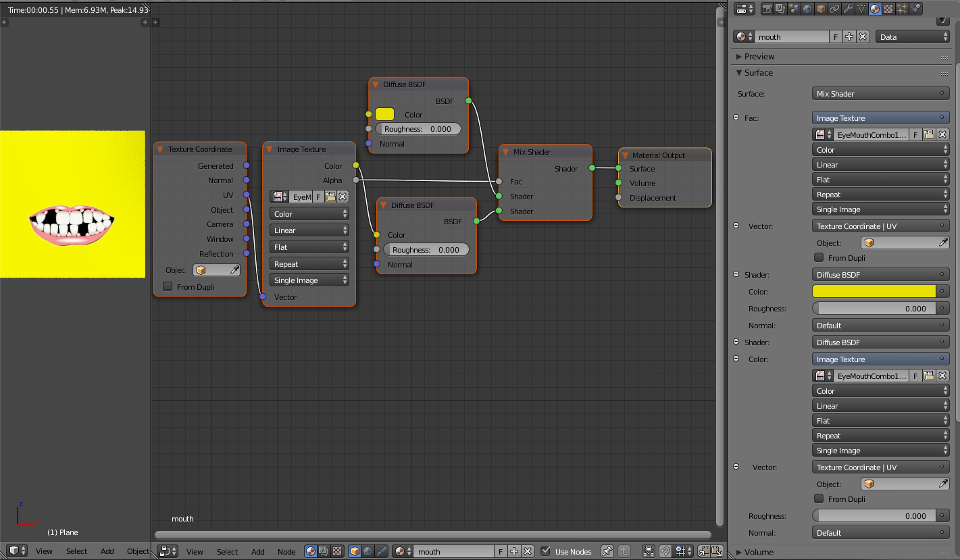The width and height of the screenshot is (960, 560).
Task: Unlink the EyeMouthCombo1 image with X button
Action: point(943,134)
